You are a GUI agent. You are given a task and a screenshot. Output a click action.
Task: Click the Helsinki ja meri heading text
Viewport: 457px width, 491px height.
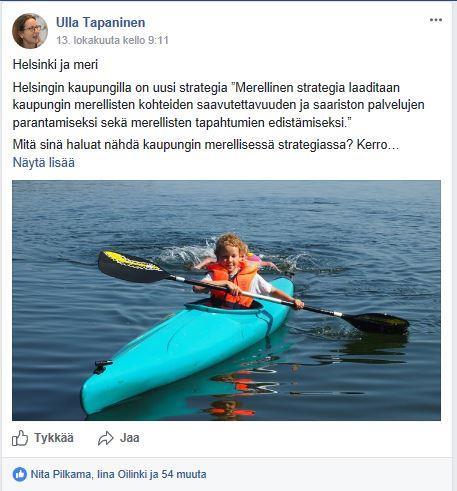pos(55,65)
